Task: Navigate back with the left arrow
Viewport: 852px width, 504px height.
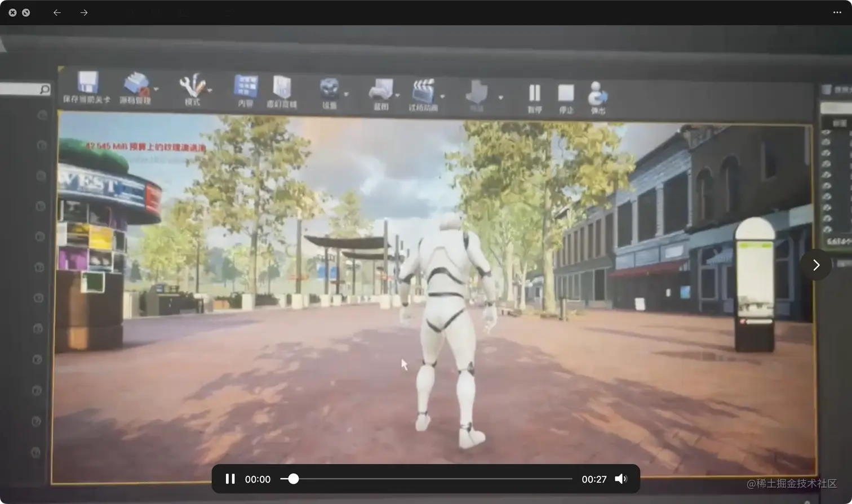Action: tap(57, 12)
